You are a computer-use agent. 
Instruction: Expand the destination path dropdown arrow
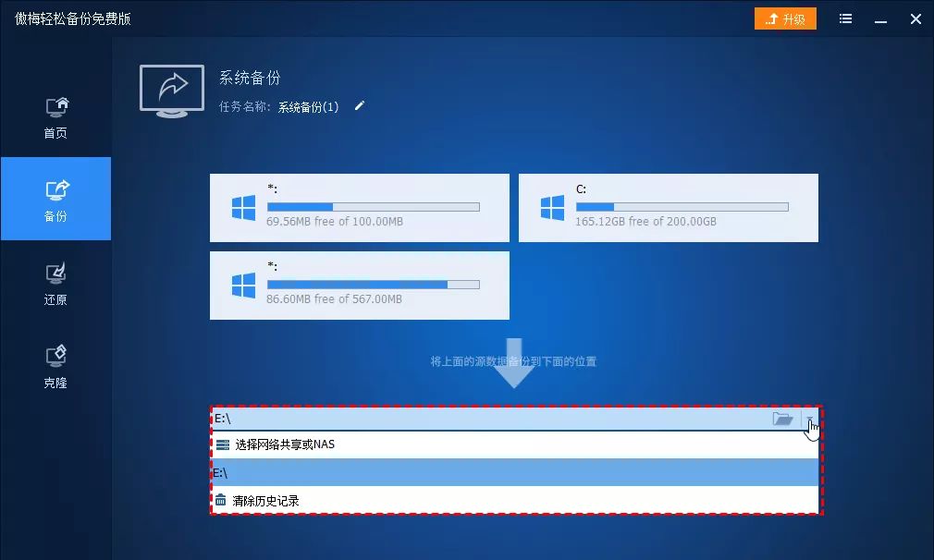pos(810,419)
